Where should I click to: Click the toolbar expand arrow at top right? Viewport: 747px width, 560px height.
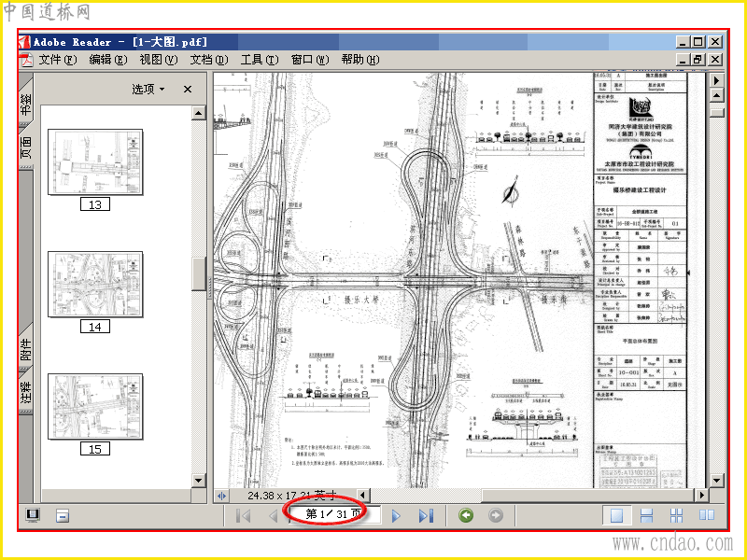point(717,80)
